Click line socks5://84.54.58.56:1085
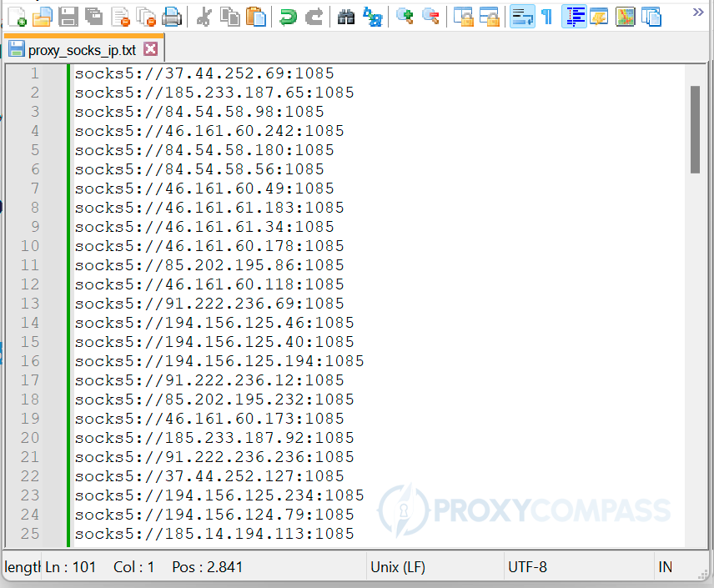The image size is (714, 588). [199, 169]
